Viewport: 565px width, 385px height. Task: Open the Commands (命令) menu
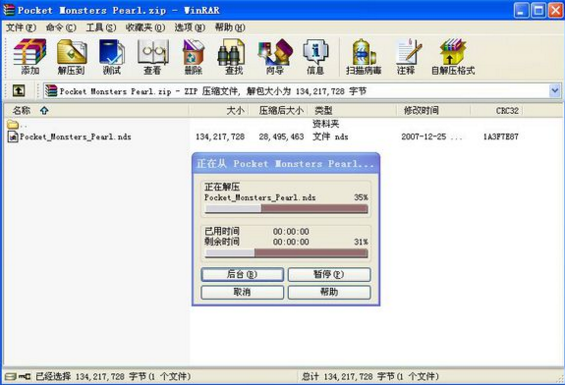(61, 27)
